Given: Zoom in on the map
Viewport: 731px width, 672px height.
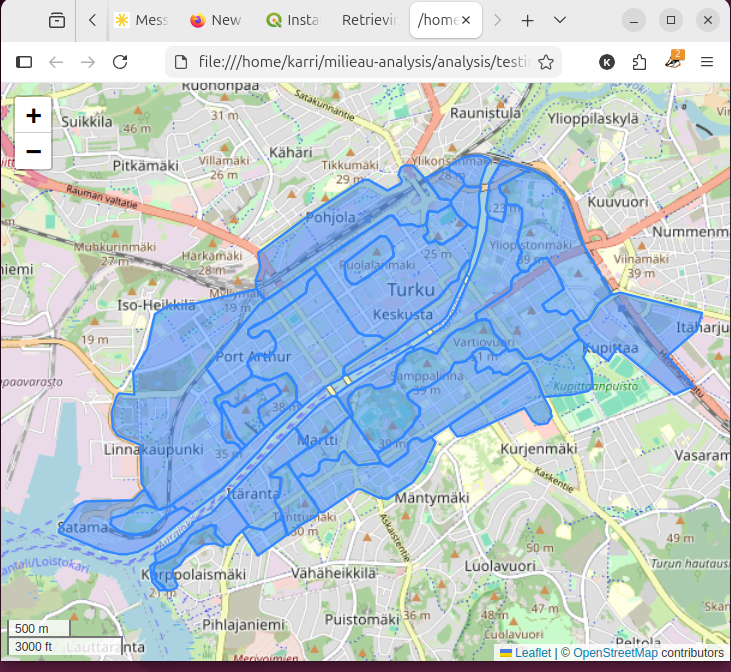Looking at the screenshot, I should tap(33, 116).
